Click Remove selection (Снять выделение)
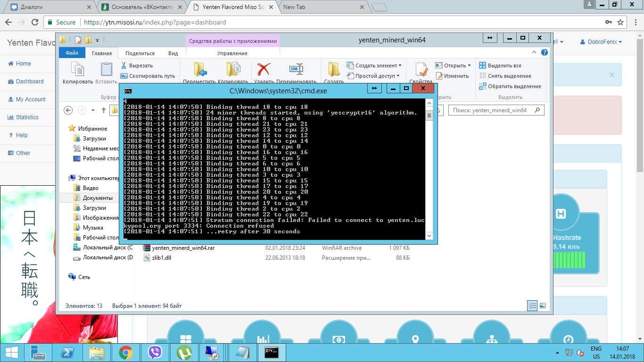This screenshot has width=644, height=362. pos(505,76)
